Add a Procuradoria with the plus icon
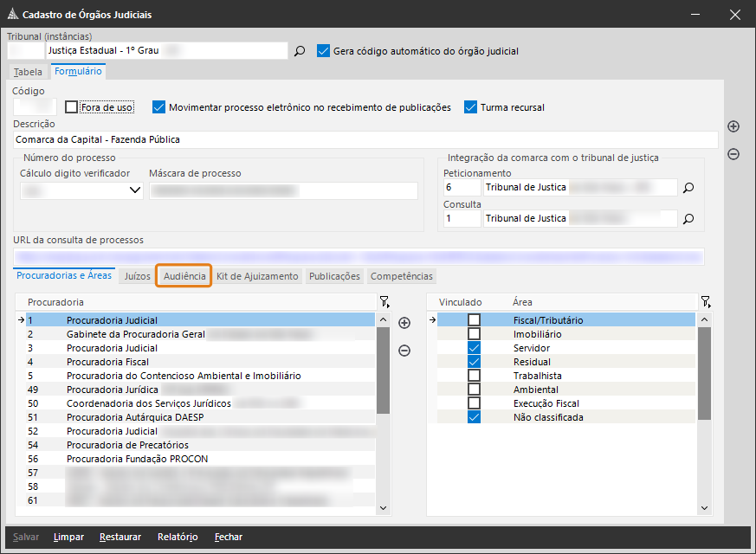The width and height of the screenshot is (756, 554). point(404,323)
